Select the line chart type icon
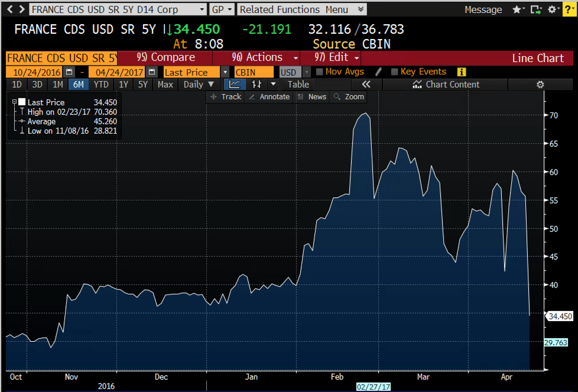 pos(235,84)
